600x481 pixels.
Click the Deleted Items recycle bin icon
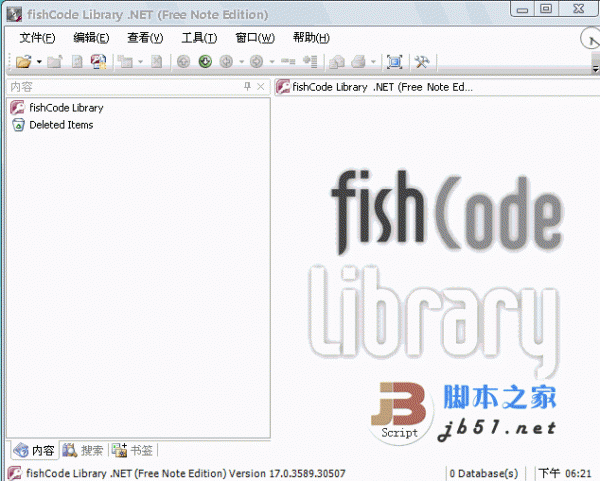point(18,125)
